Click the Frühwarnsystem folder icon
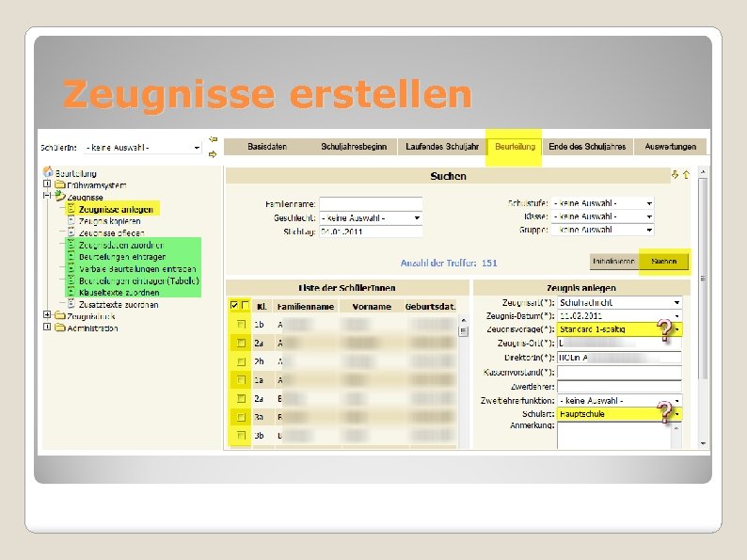Viewport: 747px width, 560px height. [60, 184]
